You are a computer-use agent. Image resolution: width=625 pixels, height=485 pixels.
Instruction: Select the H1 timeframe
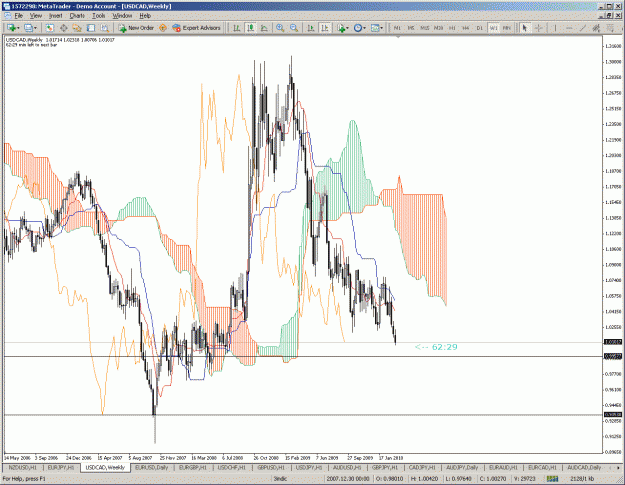452,28
